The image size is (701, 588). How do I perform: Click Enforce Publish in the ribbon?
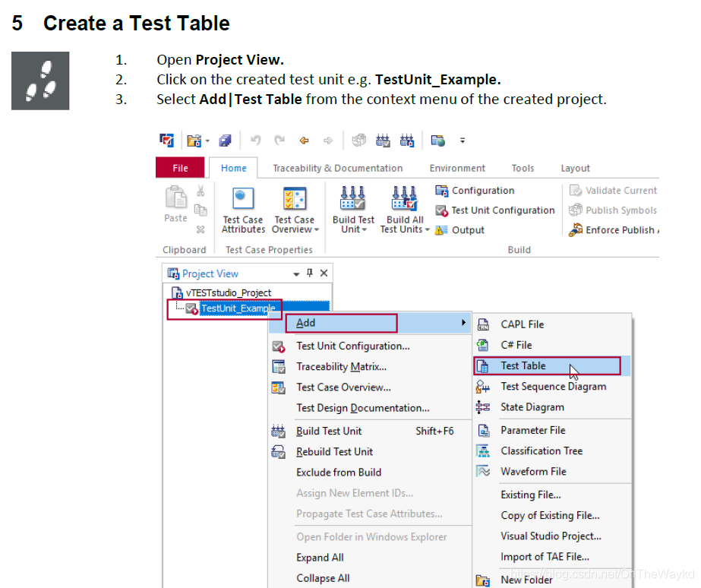pyautogui.click(x=613, y=230)
